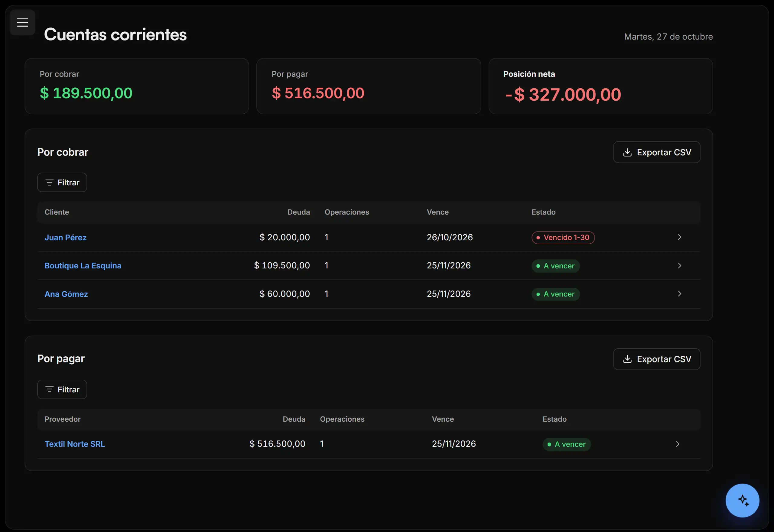Screen dimensions: 774x532
Task: Open the hamburger menu
Action: click(22, 22)
